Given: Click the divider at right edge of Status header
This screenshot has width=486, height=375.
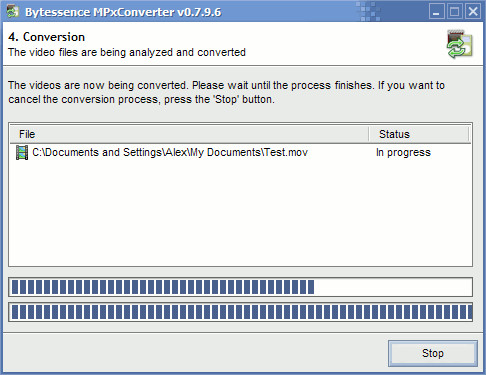Looking at the screenshot, I should coord(469,134).
